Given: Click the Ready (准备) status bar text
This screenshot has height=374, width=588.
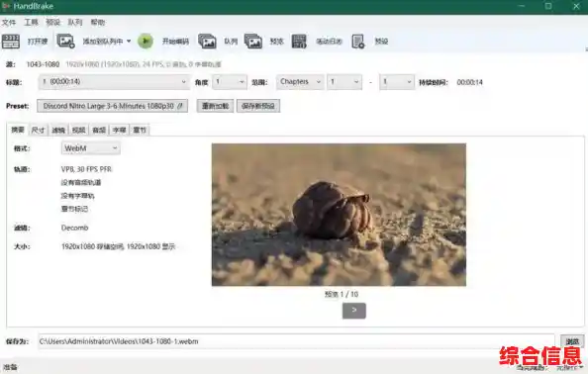Looking at the screenshot, I should (x=10, y=367).
